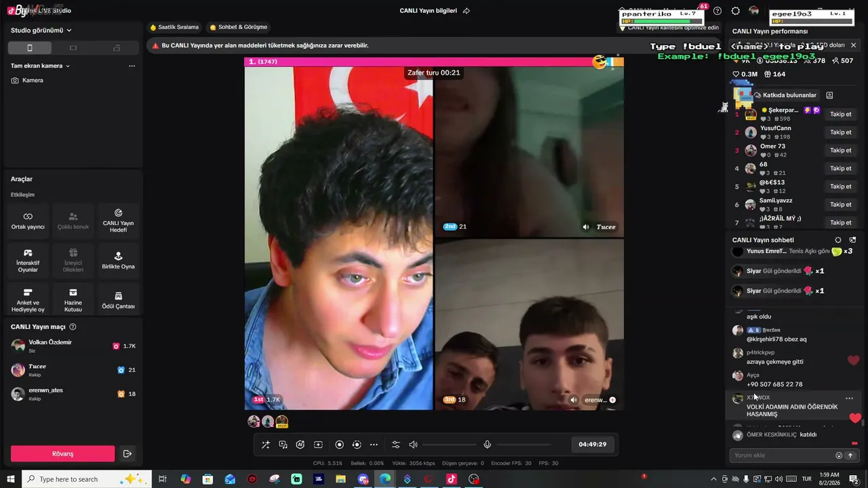
Task: Open the magic wand effects tool
Action: 266,445
